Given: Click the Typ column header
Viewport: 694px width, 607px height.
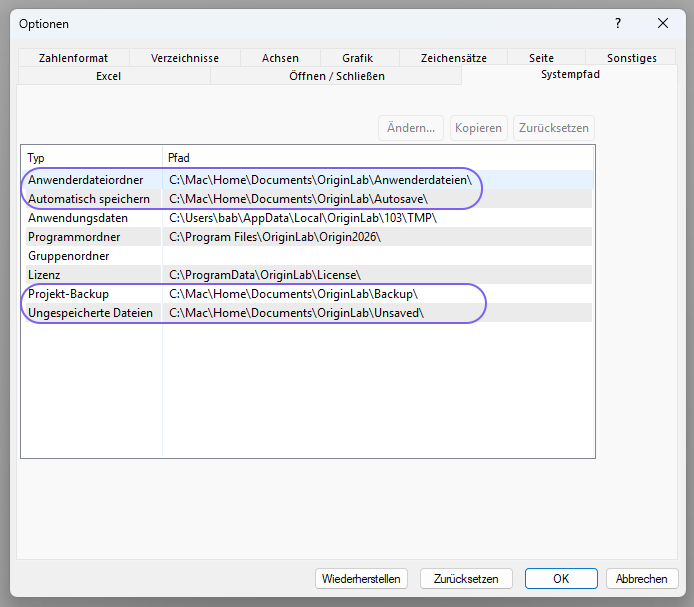Looking at the screenshot, I should (91, 158).
